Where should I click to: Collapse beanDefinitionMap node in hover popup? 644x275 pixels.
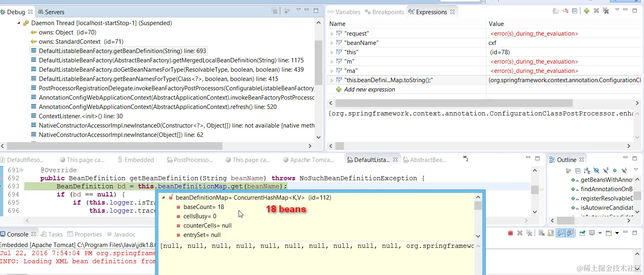[164, 198]
